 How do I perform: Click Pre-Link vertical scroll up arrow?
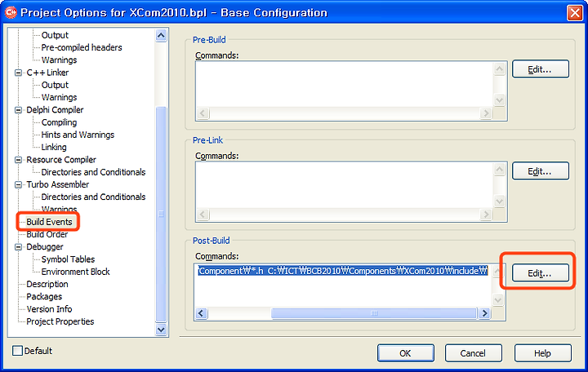pyautogui.click(x=500, y=170)
